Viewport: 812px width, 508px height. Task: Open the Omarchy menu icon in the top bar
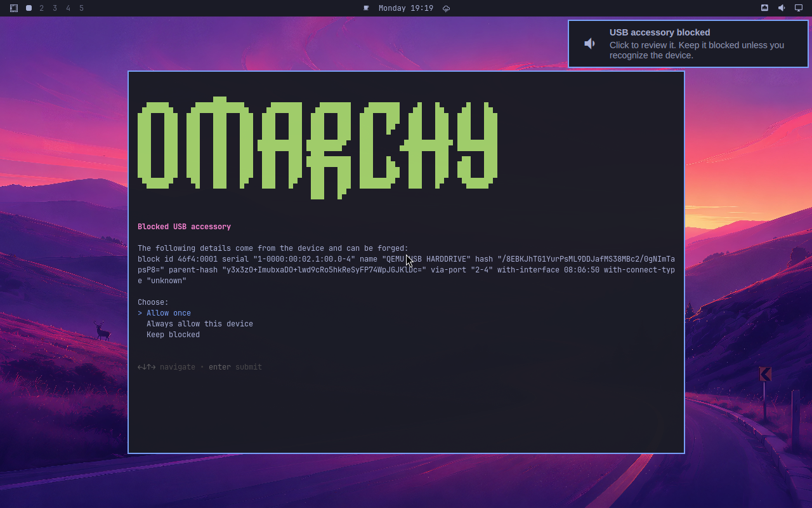pyautogui.click(x=14, y=8)
